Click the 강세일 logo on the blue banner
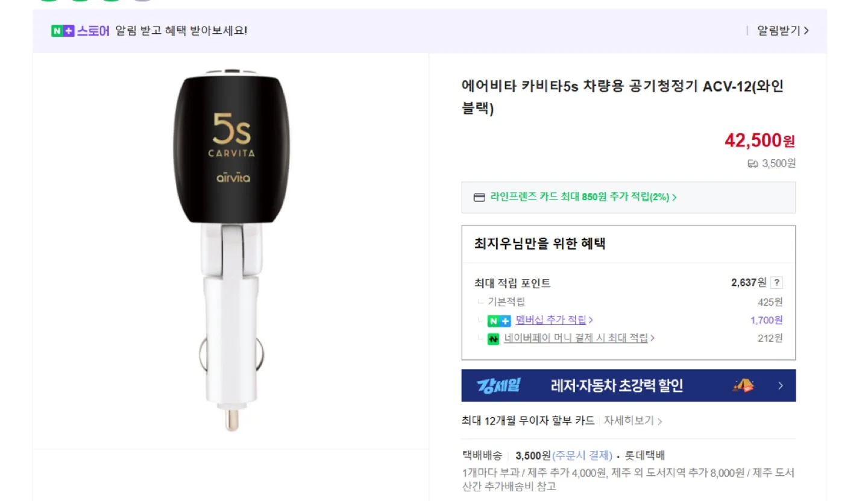 coord(498,386)
